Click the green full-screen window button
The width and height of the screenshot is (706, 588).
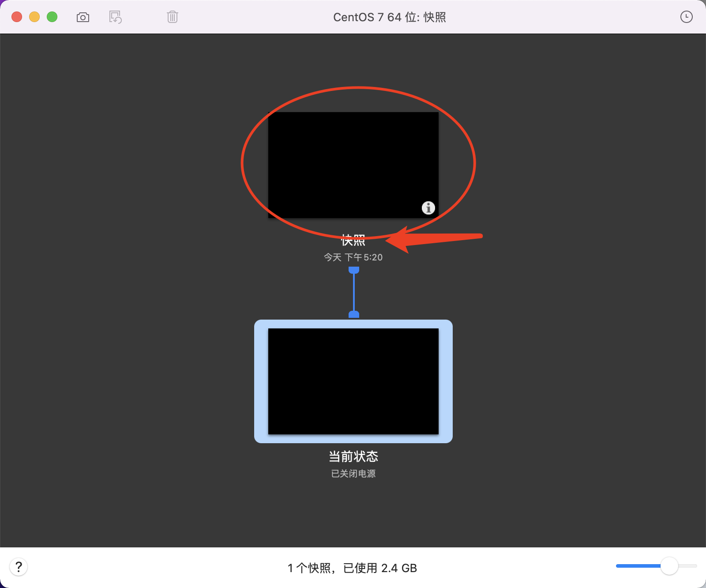pyautogui.click(x=52, y=17)
